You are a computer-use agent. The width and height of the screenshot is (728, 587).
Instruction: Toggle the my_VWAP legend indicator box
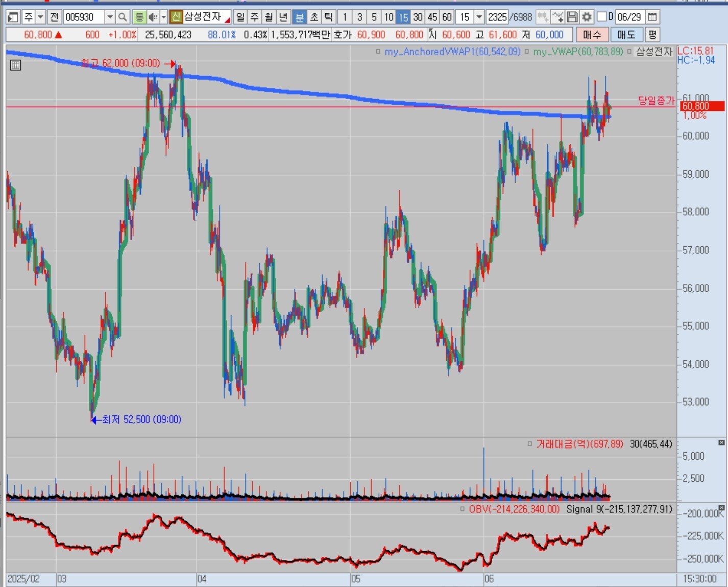527,52
